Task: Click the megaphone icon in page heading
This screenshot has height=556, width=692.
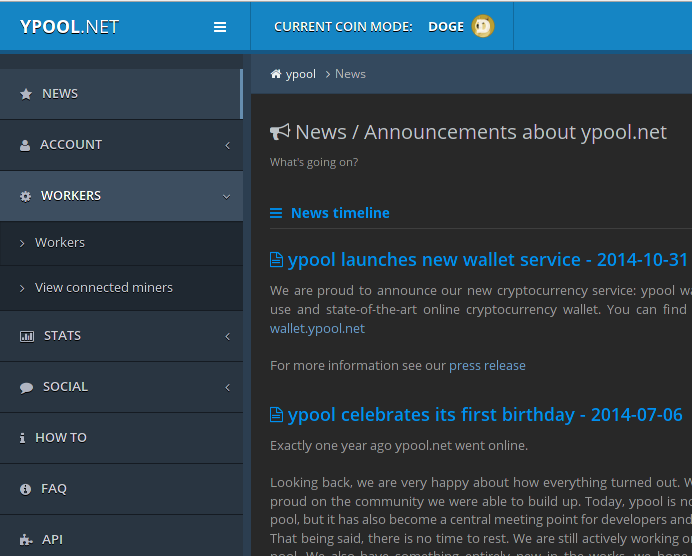Action: click(x=280, y=132)
